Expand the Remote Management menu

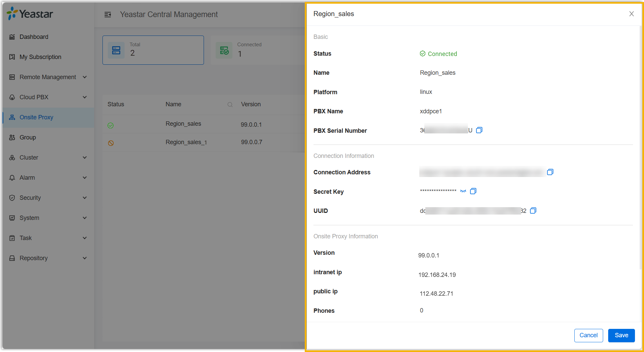[x=48, y=77]
